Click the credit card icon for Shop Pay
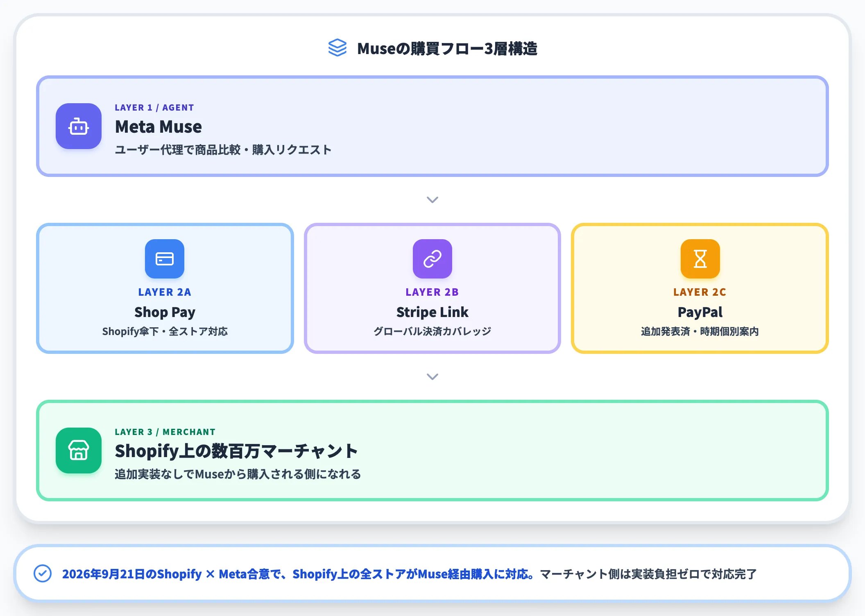This screenshot has height=616, width=865. (x=165, y=259)
